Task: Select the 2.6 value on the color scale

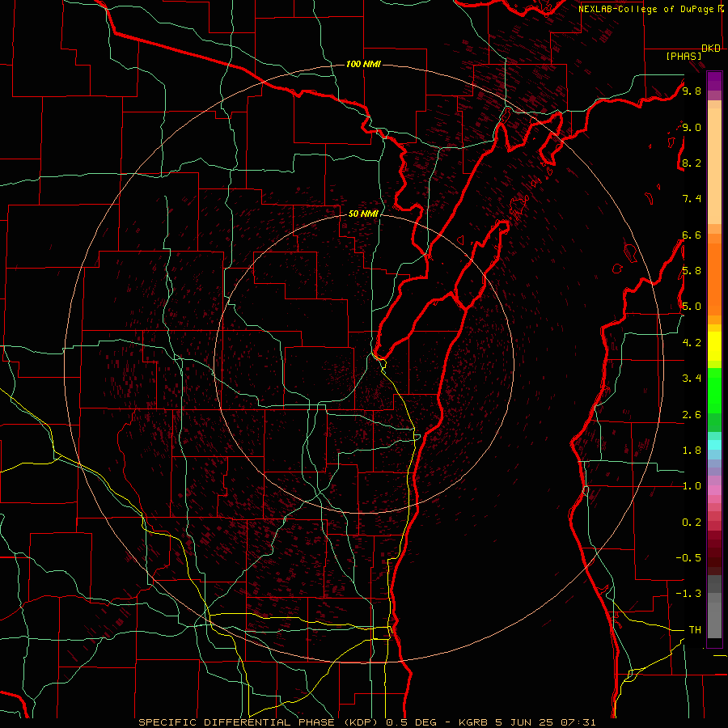Action: [692, 415]
